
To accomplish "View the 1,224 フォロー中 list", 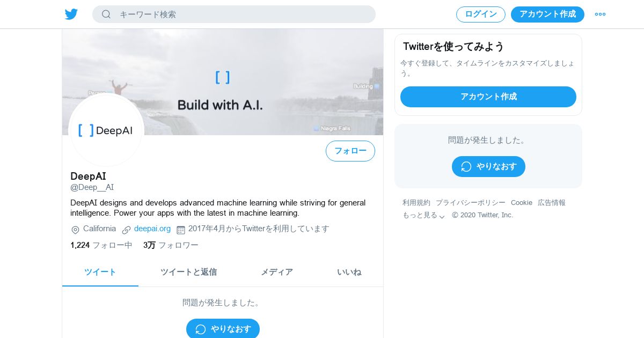I will pyautogui.click(x=101, y=245).
